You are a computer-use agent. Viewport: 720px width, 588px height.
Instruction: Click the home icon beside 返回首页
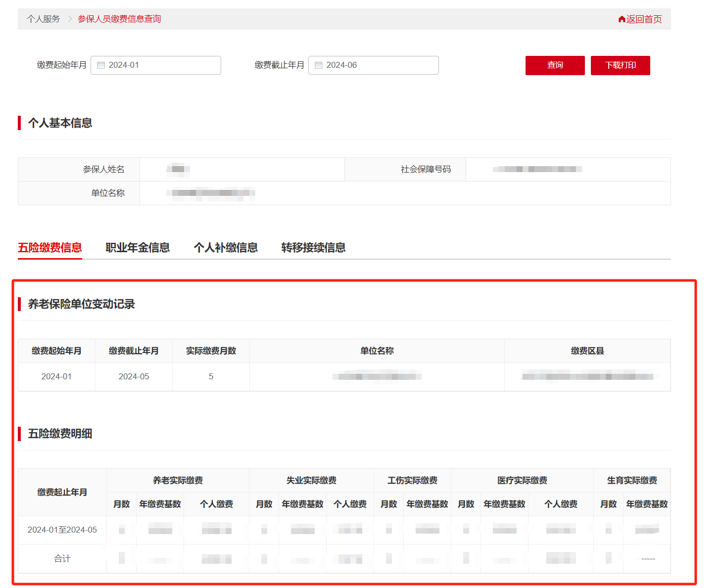tap(622, 19)
